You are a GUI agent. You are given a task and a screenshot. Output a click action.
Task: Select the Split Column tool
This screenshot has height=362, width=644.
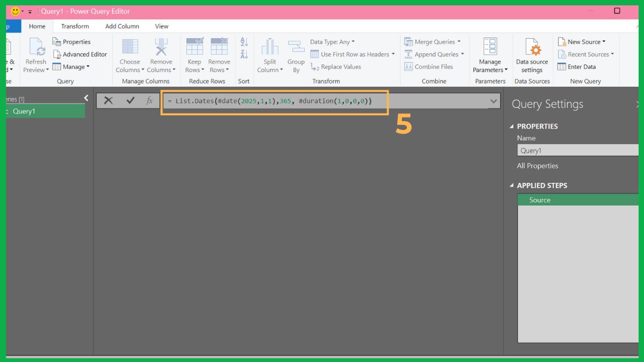[x=269, y=54]
